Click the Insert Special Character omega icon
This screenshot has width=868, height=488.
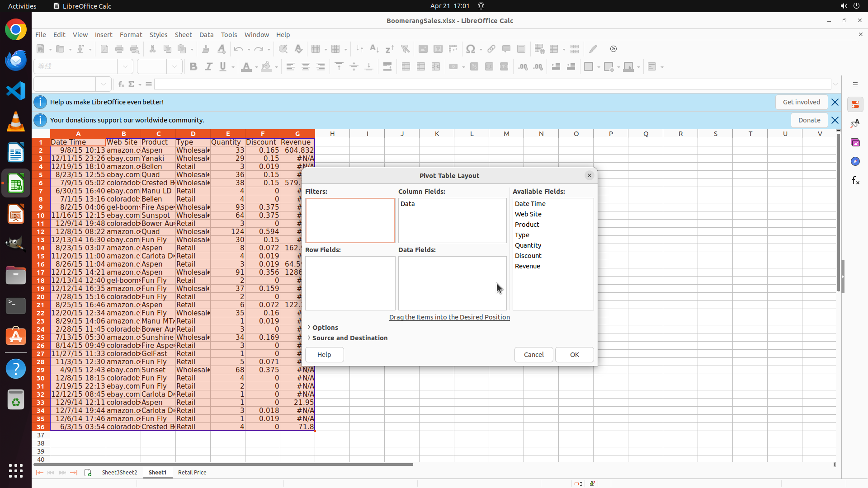coord(471,49)
